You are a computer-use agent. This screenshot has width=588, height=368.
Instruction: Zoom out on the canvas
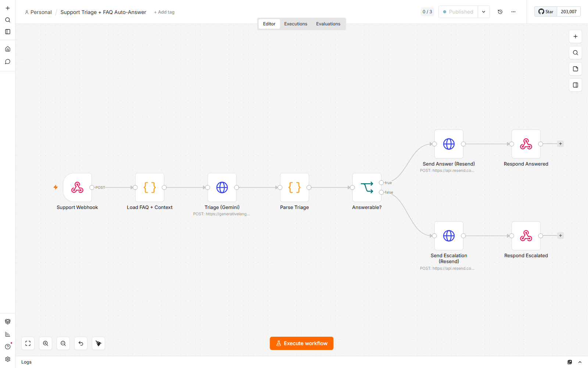click(x=63, y=343)
